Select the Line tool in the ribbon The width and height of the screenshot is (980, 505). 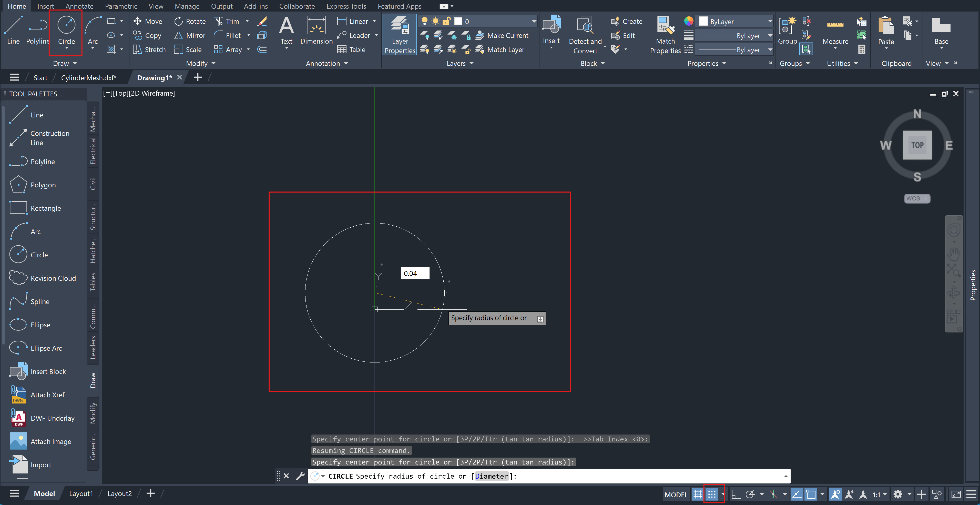13,31
